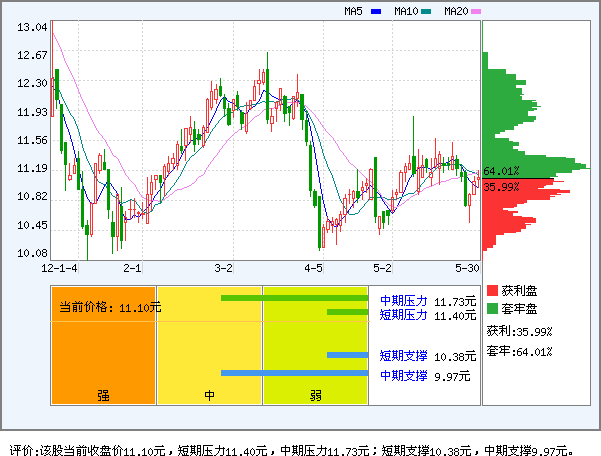Click the 9.97元 mid-term support value
The height and width of the screenshot is (456, 601).
point(452,376)
